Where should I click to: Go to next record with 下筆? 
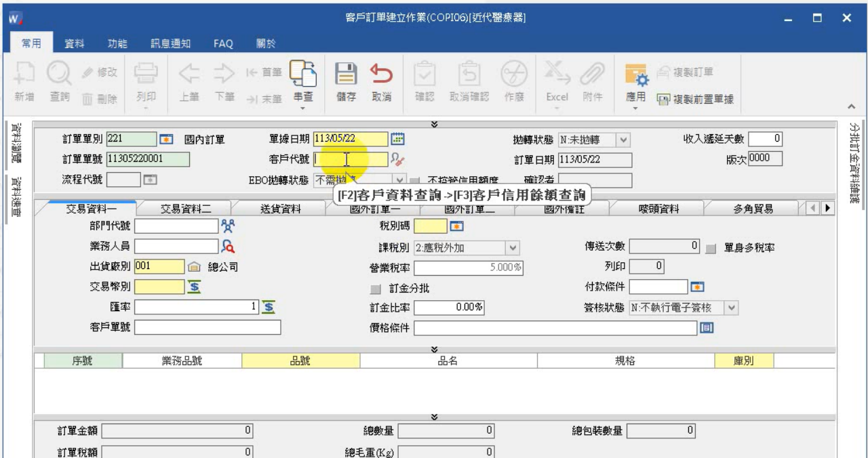pos(224,75)
